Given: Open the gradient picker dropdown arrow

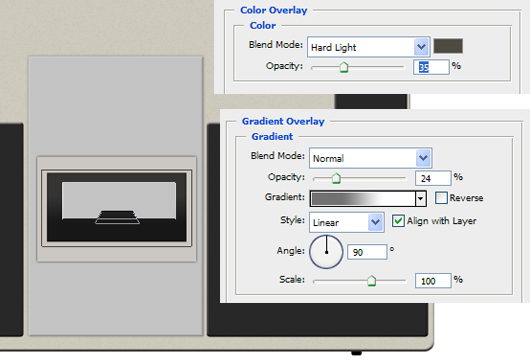Looking at the screenshot, I should [420, 199].
